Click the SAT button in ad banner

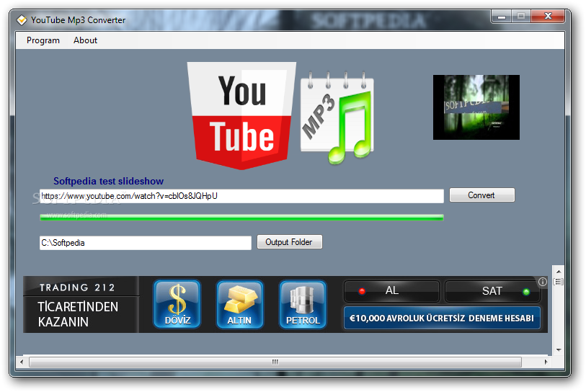click(492, 291)
